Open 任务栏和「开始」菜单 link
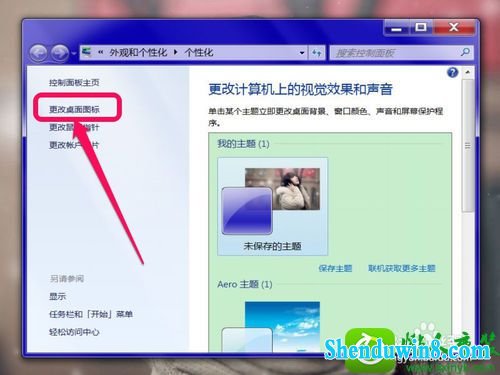The width and height of the screenshot is (500, 375). [91, 314]
